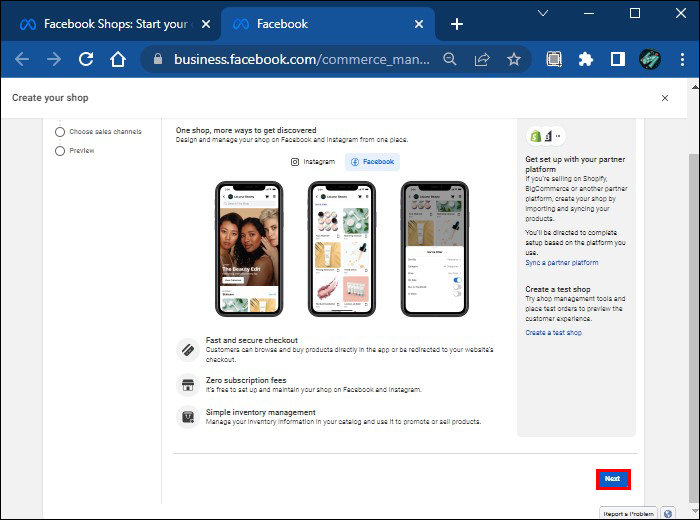Open Create a test shop link
Screen dimensions: 700x520
(553, 333)
